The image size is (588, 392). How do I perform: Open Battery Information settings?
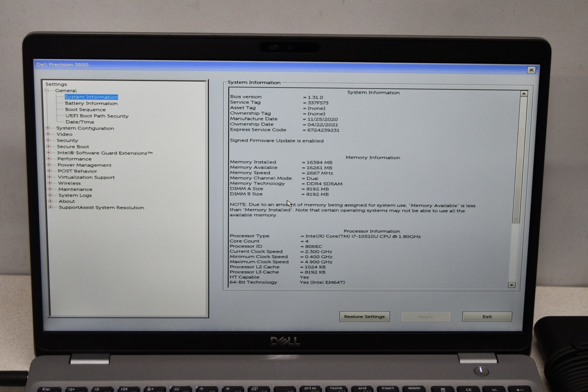click(x=91, y=103)
